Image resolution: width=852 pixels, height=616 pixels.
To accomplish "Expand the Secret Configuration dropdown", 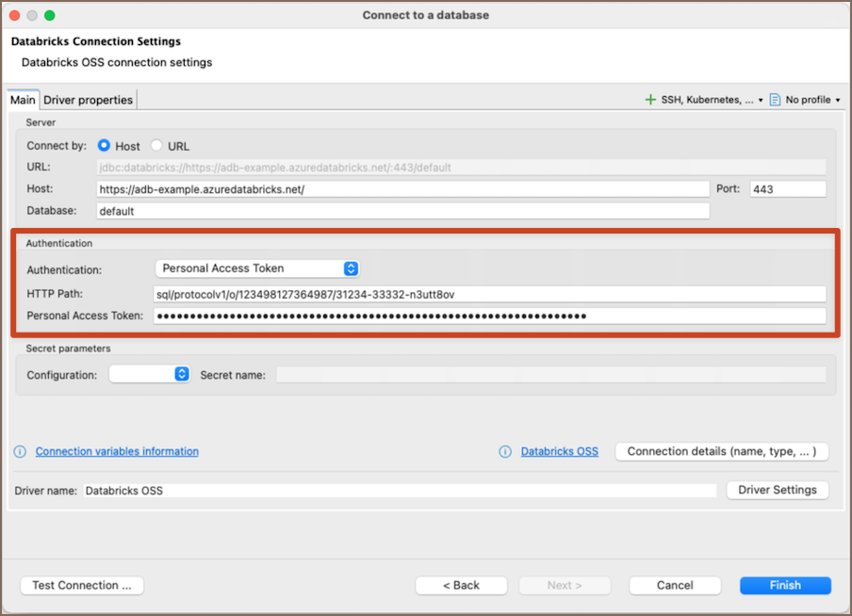I will pyautogui.click(x=151, y=375).
